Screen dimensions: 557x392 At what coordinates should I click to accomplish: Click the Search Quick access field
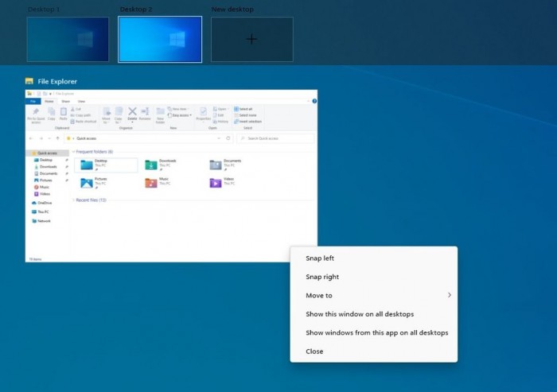coord(277,138)
